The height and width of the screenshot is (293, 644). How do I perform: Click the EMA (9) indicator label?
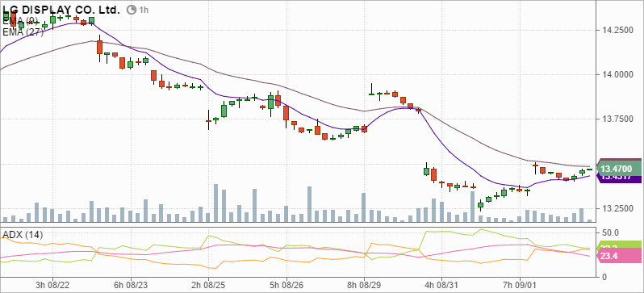(21, 20)
